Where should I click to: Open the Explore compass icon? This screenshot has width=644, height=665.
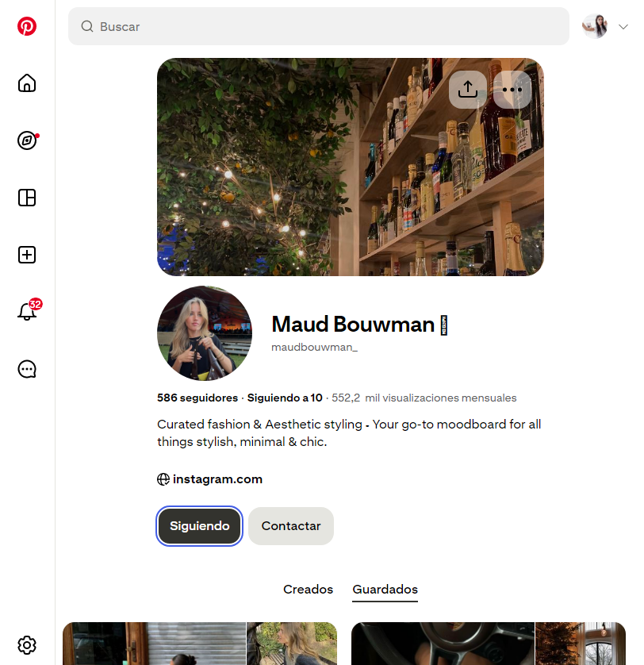[27, 140]
